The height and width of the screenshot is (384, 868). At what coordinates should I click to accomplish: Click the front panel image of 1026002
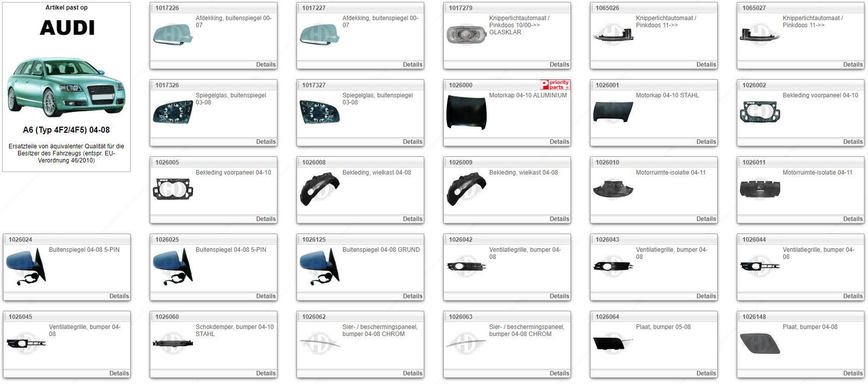coord(760,112)
